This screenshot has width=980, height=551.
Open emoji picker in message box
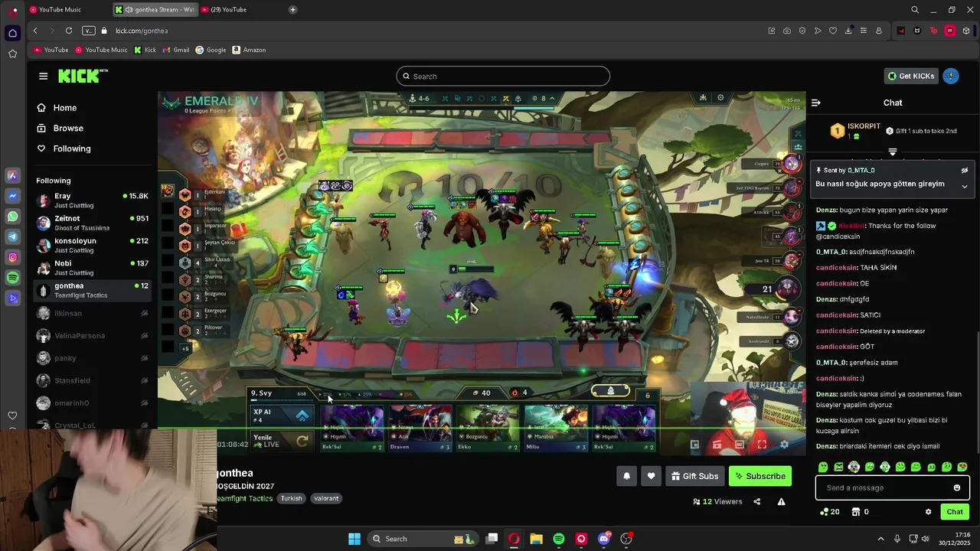tap(956, 487)
